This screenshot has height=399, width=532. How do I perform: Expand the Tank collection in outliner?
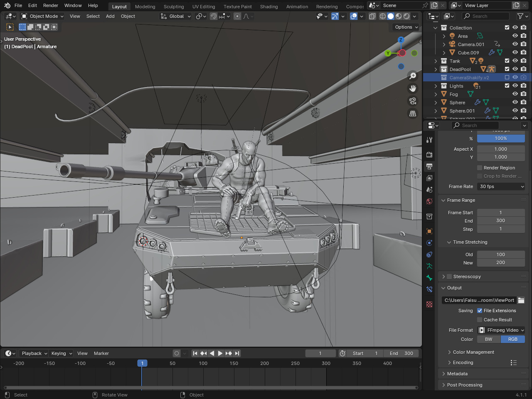point(436,61)
